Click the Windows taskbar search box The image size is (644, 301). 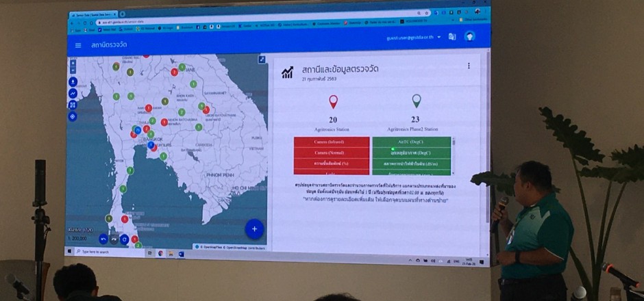tap(110, 252)
